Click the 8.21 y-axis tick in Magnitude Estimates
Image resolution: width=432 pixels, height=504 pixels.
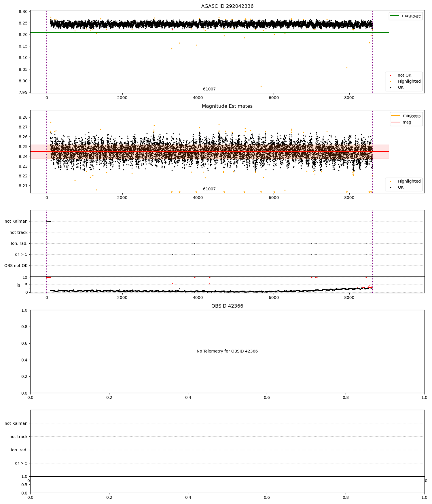[x=23, y=186]
